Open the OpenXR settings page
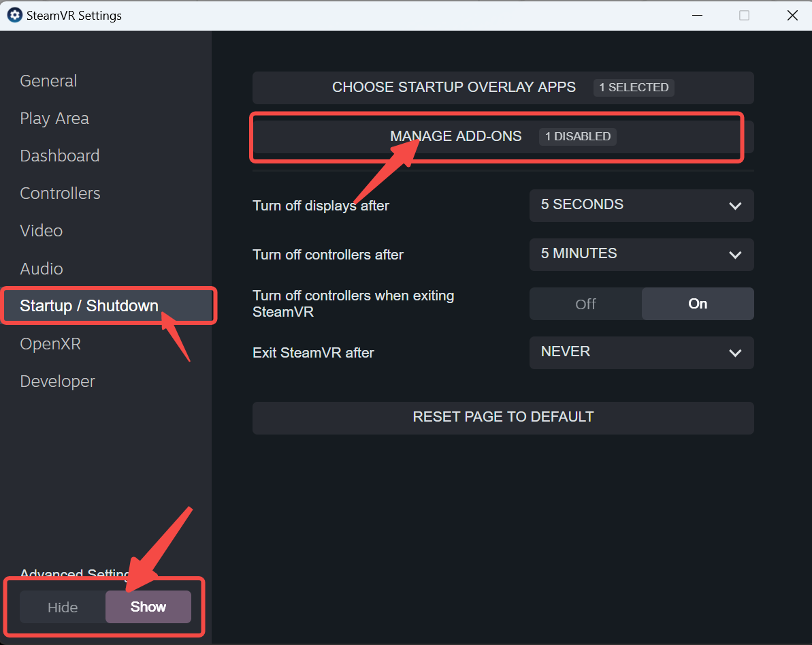Viewport: 812px width, 645px height. (50, 343)
